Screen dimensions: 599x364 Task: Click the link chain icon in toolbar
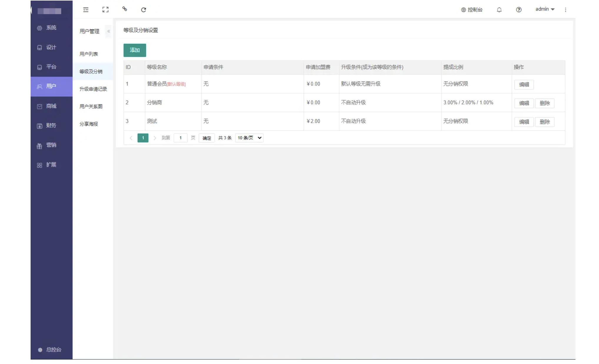125,9
